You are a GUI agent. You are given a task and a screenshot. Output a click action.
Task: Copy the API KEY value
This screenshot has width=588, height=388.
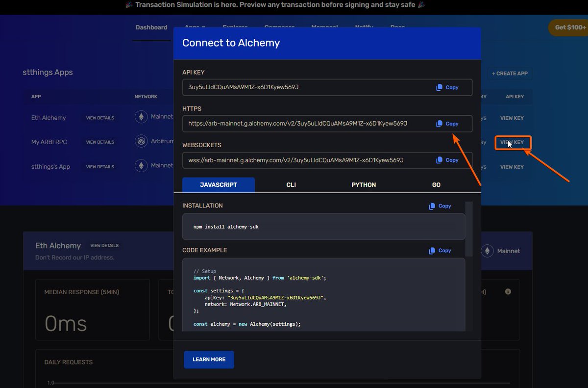447,87
